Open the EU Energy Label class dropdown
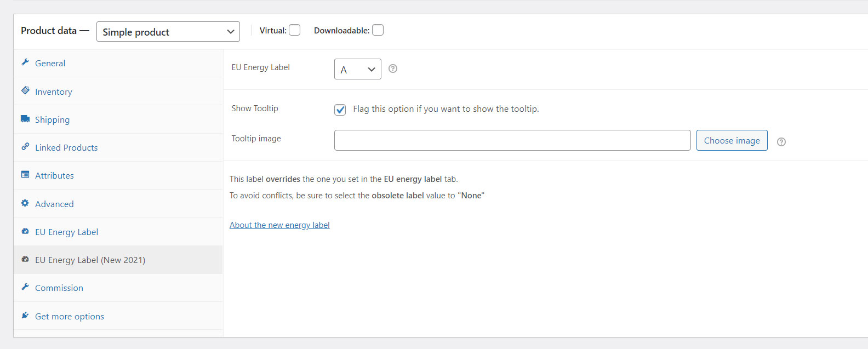 click(357, 70)
